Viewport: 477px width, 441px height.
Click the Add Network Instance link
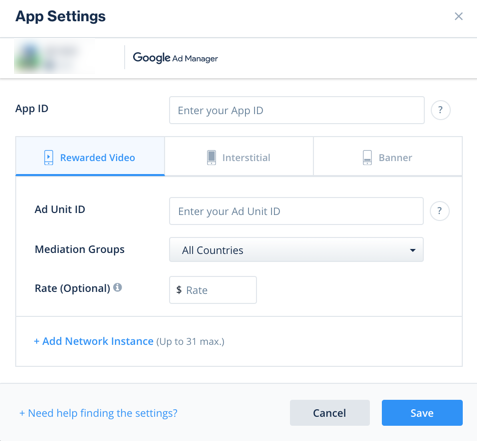pos(94,341)
